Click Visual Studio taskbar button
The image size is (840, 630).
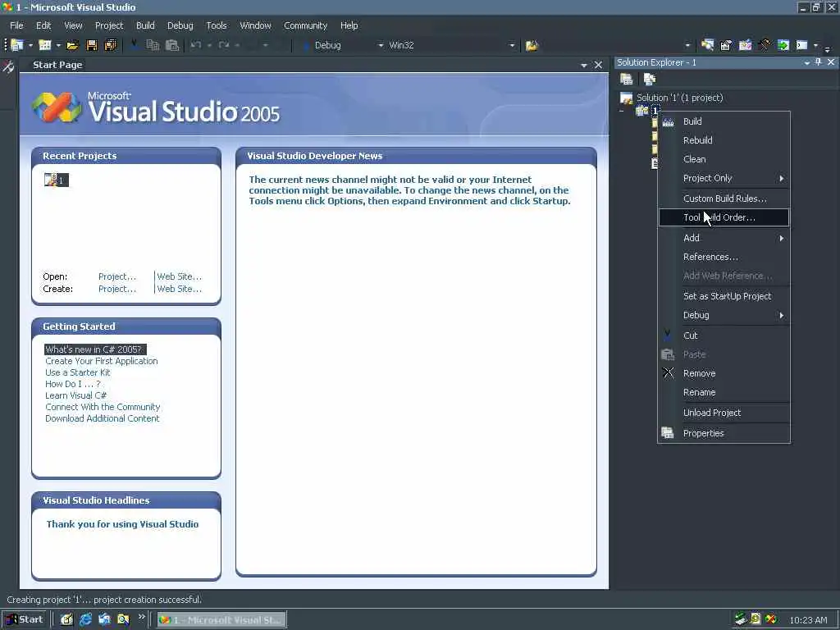pyautogui.click(x=221, y=620)
